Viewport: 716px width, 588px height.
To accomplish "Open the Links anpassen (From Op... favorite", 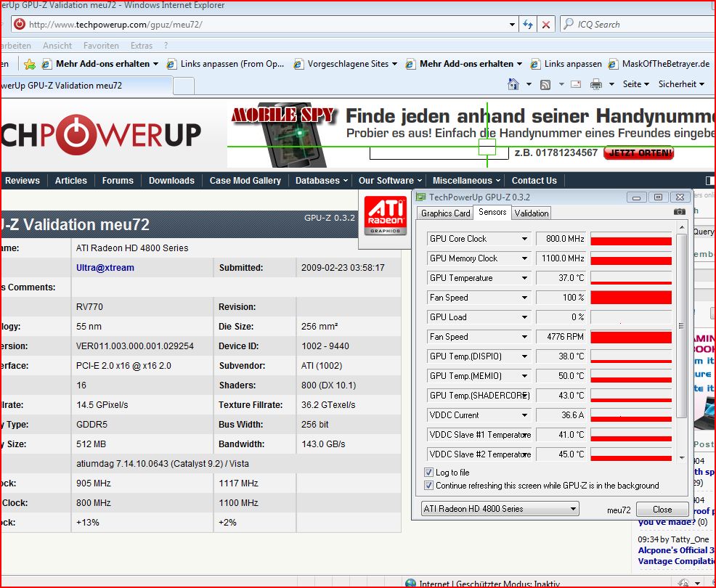I will [226, 64].
